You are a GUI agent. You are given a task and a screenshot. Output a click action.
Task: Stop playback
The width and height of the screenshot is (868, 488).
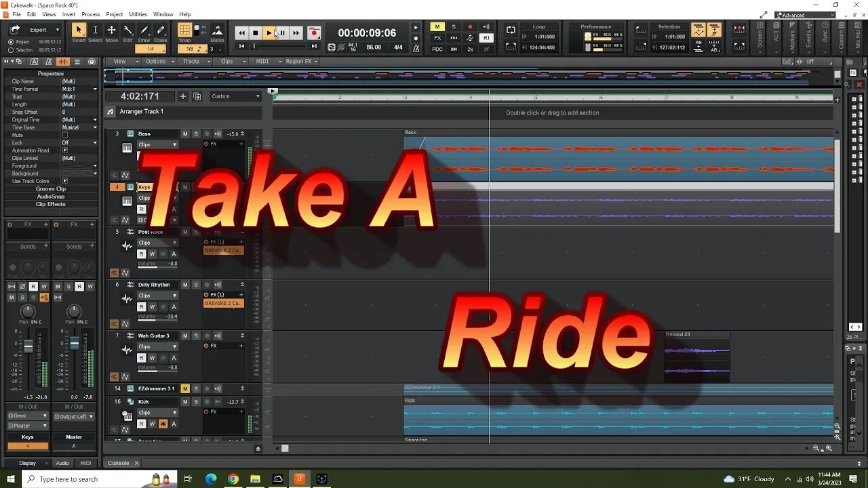tap(255, 33)
